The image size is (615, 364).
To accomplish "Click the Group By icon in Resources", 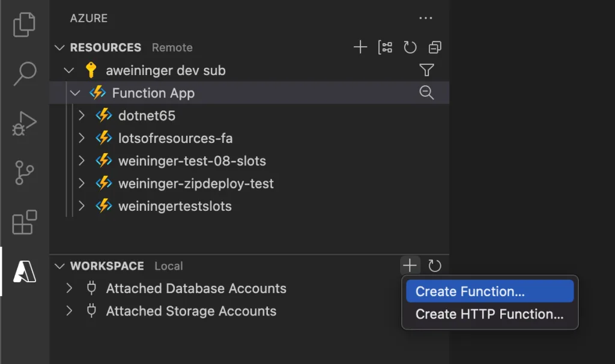I will tap(385, 47).
